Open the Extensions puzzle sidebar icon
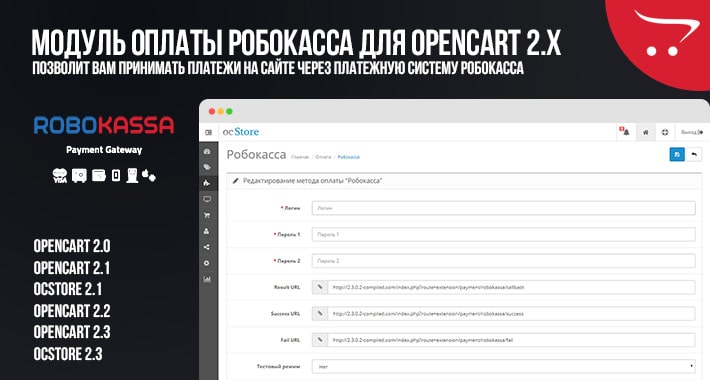Screen dimensions: 710x380 click(207, 183)
